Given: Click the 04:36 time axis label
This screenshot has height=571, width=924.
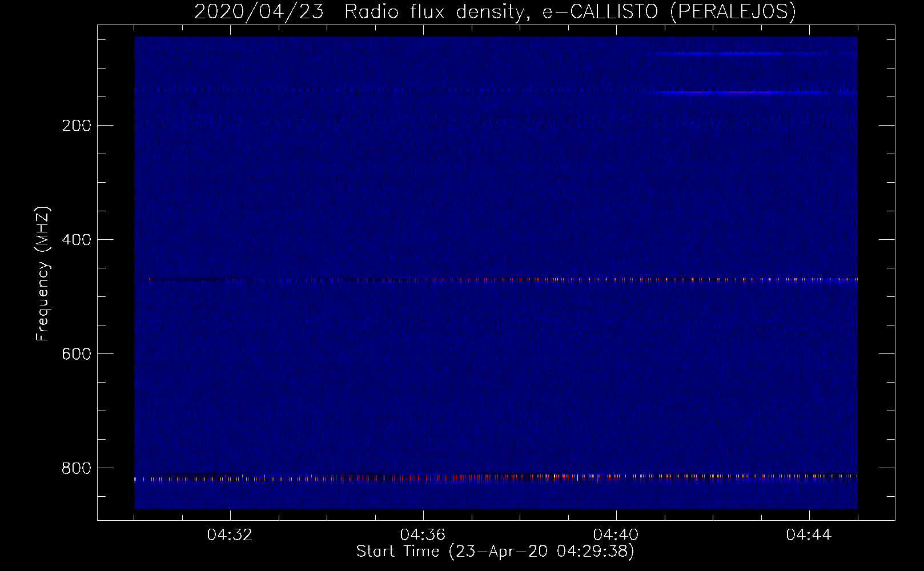Looking at the screenshot, I should point(423,534).
